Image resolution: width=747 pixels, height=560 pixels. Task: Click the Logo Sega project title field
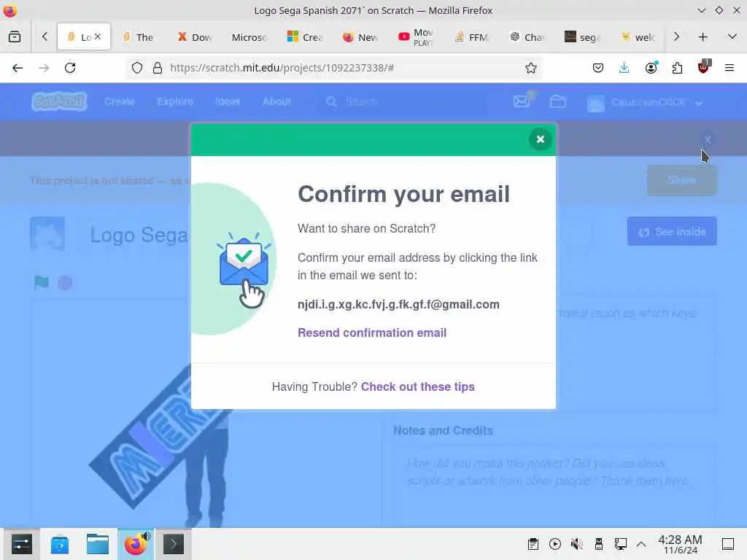[x=333, y=235]
